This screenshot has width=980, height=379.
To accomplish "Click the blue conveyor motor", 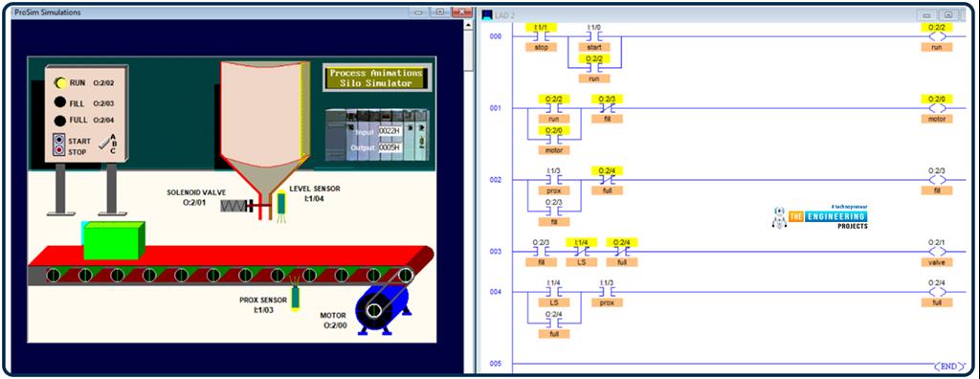I will coord(382,309).
